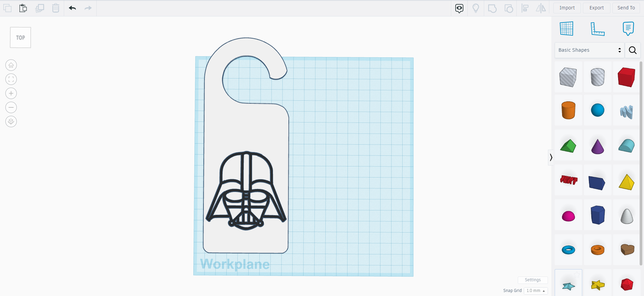
Task: Click the Export button
Action: point(597,8)
